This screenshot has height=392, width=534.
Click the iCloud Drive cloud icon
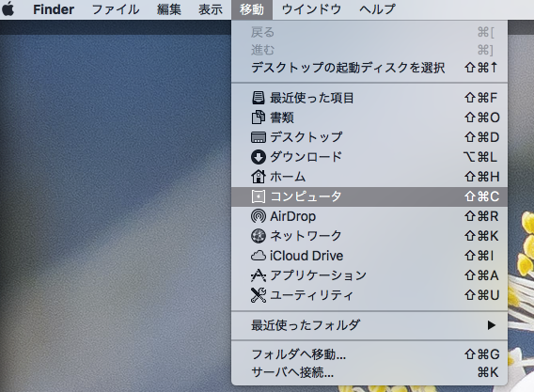pos(259,256)
